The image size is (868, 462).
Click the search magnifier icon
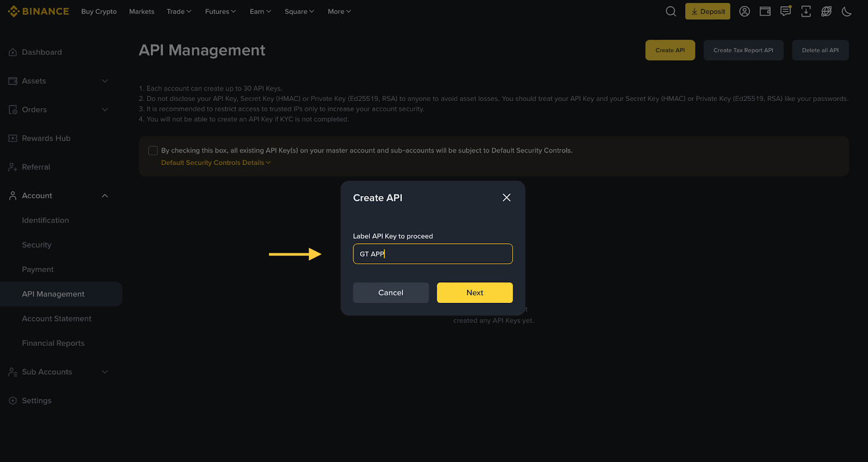(671, 11)
